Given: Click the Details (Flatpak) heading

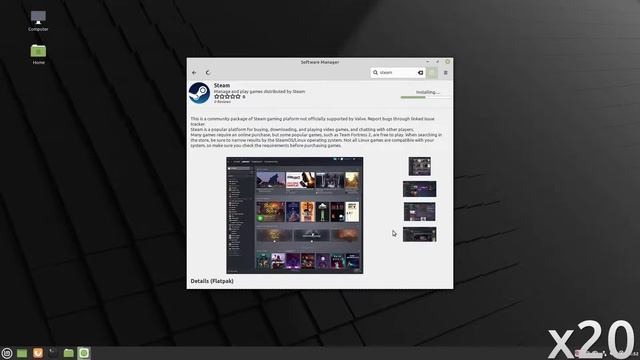Looking at the screenshot, I should point(212,281).
